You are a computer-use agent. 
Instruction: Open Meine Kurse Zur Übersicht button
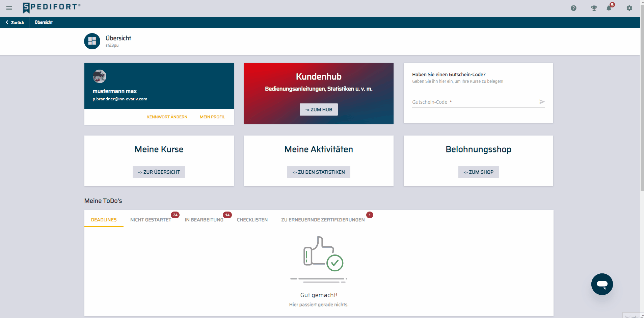click(159, 172)
